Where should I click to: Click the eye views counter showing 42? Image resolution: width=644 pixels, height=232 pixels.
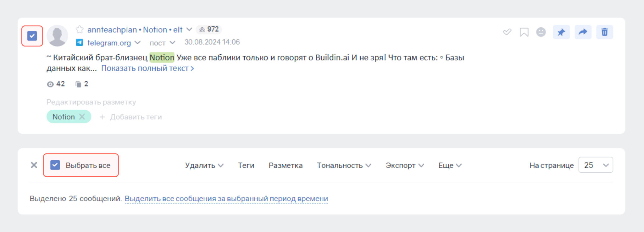pyautogui.click(x=56, y=84)
